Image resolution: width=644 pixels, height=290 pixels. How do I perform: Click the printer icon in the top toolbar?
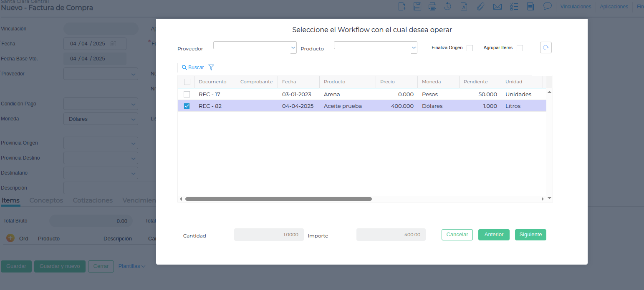(432, 6)
